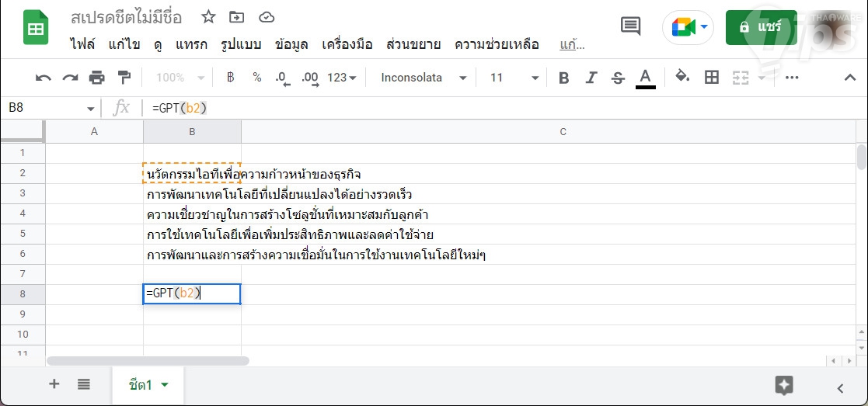Click the undo arrow icon
The height and width of the screenshot is (406, 868).
[x=44, y=78]
